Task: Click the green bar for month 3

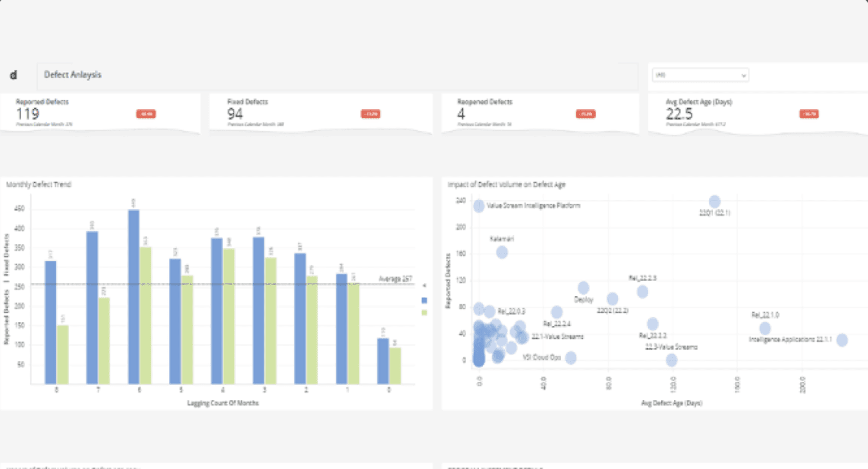Action: (x=270, y=321)
